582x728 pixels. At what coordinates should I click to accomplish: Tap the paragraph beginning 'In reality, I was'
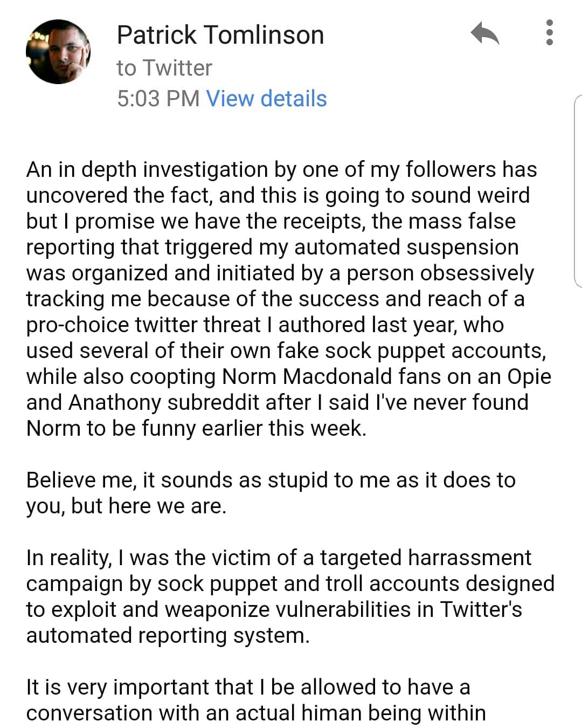coord(286,596)
